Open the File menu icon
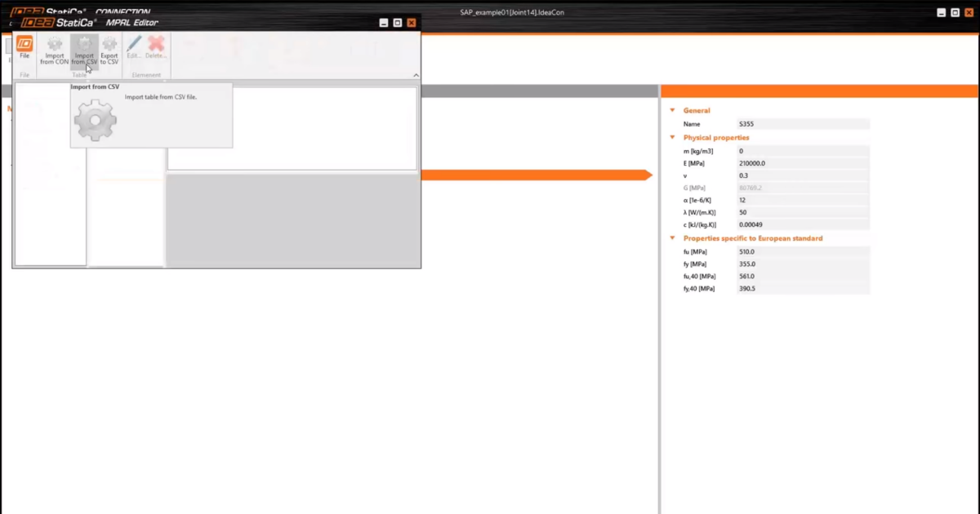 pyautogui.click(x=24, y=45)
